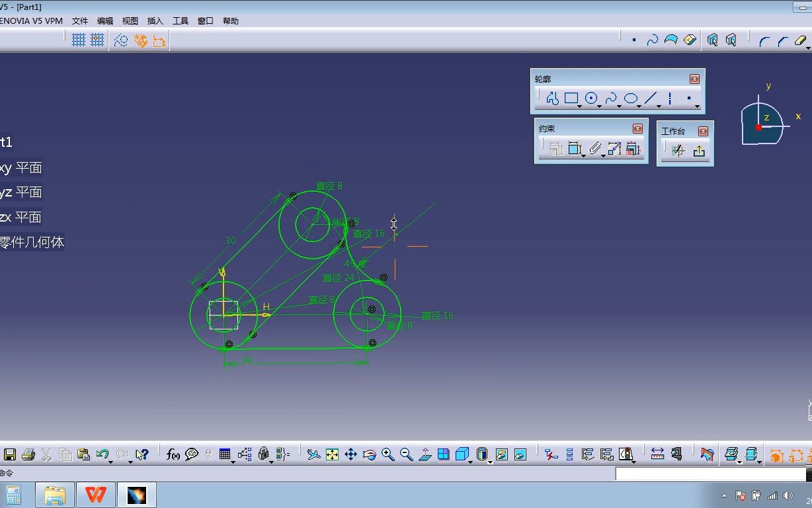
Task: Open the 插入 menu
Action: (x=155, y=21)
